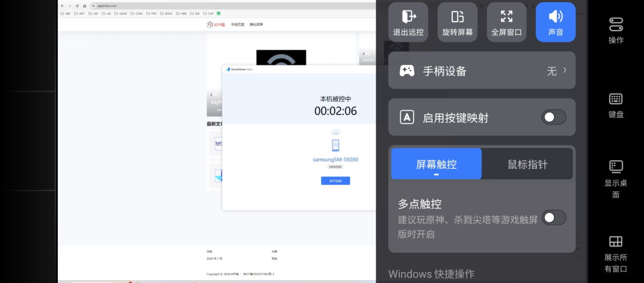Tap the 旋转屏幕 rotate screen button
Screen dimensions: 644x283
pos(457,22)
